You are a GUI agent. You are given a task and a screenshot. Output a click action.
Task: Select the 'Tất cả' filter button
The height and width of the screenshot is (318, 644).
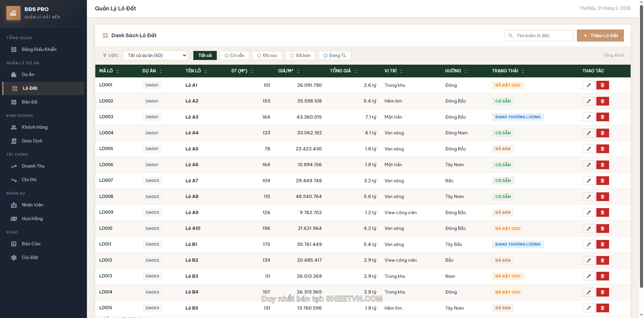click(205, 56)
